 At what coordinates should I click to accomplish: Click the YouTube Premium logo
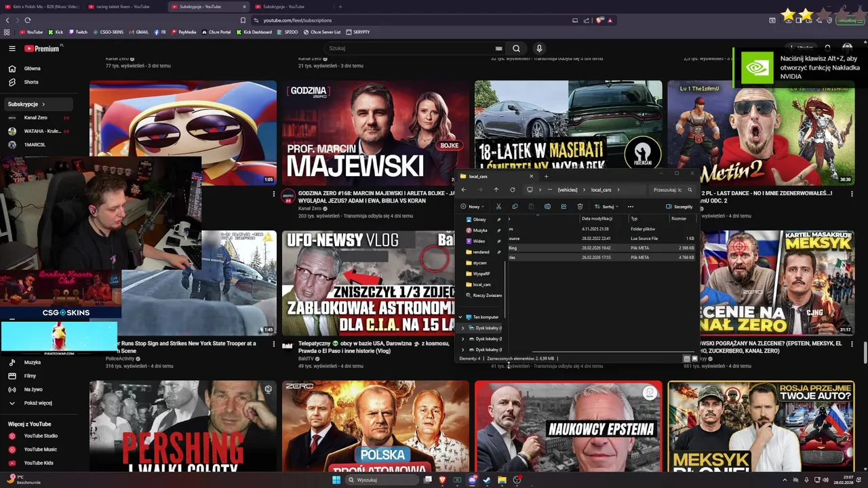point(43,49)
